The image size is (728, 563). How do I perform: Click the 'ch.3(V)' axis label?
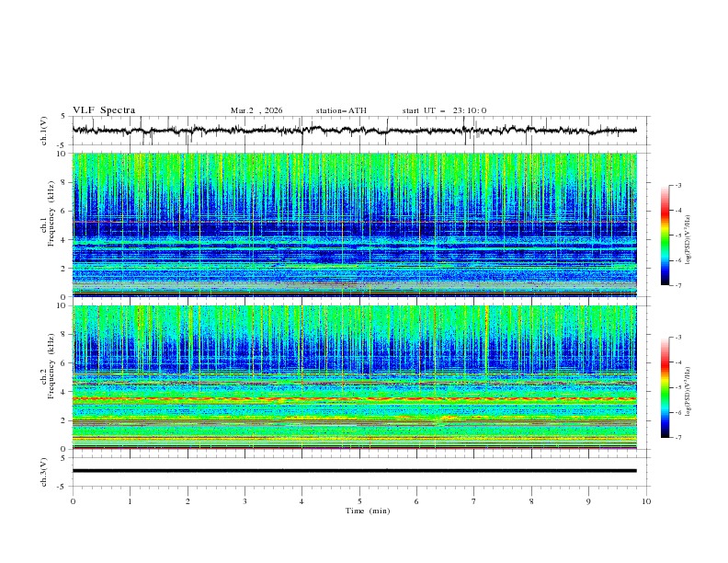[x=44, y=472]
